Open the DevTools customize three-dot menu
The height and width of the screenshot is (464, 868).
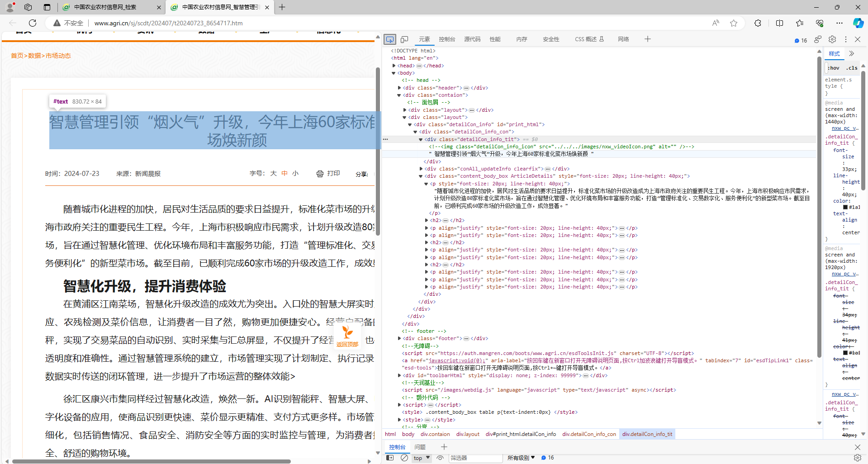pos(845,39)
